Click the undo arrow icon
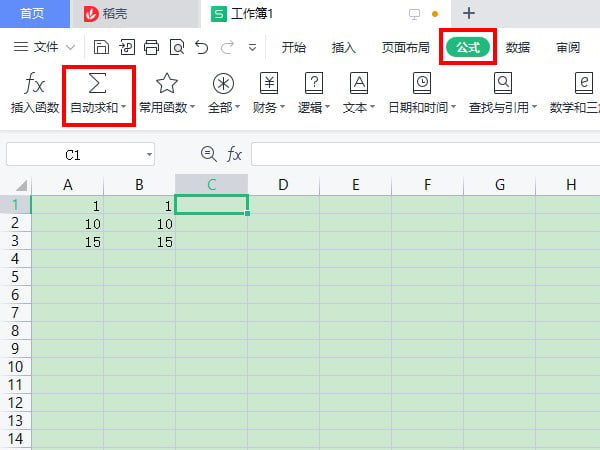This screenshot has width=600, height=450. [202, 47]
